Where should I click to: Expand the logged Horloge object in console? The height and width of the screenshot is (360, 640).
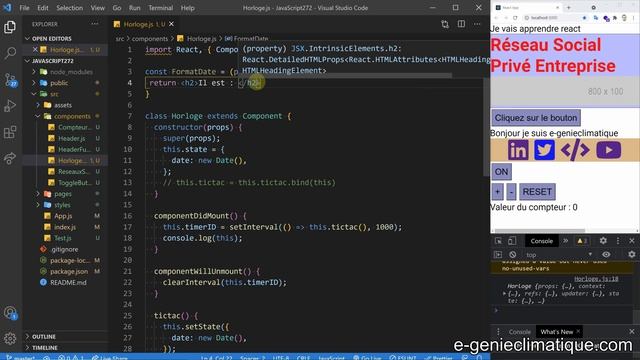504,293
